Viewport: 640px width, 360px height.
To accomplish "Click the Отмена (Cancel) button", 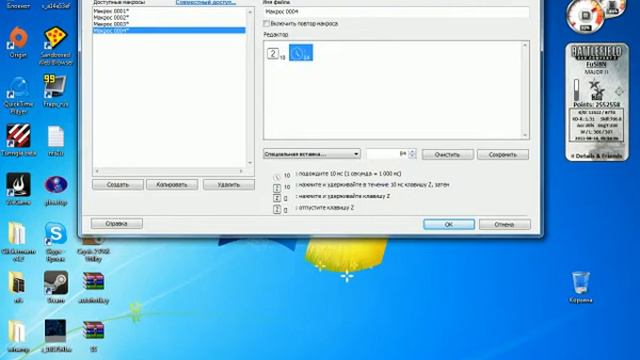I will [504, 224].
